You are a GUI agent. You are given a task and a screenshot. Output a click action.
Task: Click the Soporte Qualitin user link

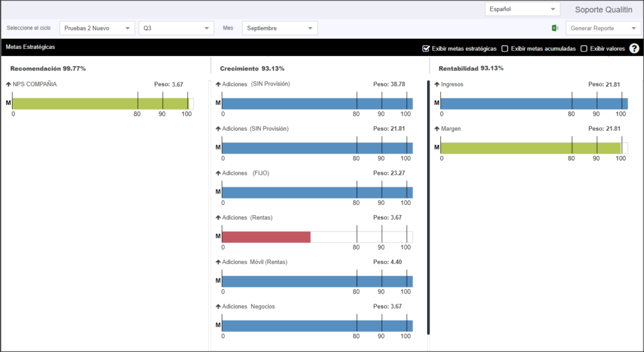[x=603, y=9]
